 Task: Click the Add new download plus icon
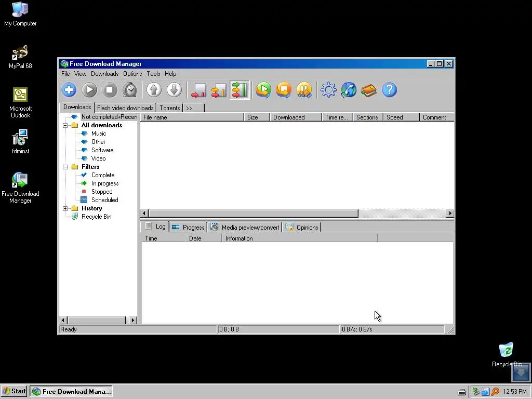(x=69, y=90)
